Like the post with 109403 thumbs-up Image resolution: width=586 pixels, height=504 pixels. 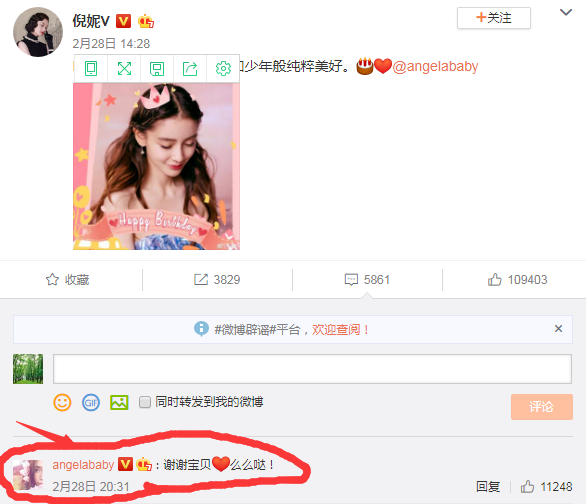(x=517, y=279)
